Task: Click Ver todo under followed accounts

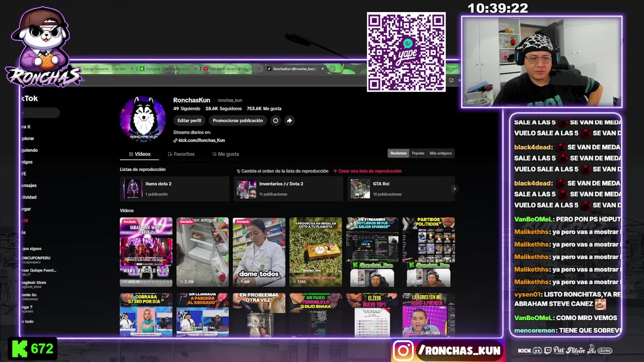Action: click(x=28, y=321)
